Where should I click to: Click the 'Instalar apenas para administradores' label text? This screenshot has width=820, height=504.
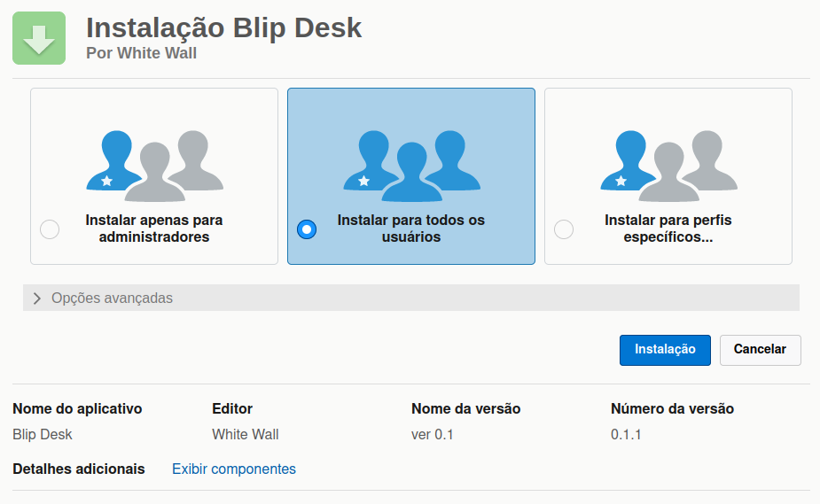coord(154,229)
